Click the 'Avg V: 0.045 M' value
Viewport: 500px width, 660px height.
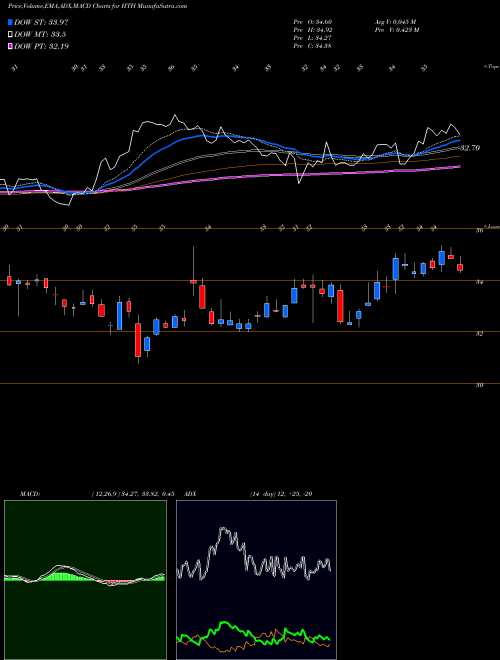coord(394,22)
